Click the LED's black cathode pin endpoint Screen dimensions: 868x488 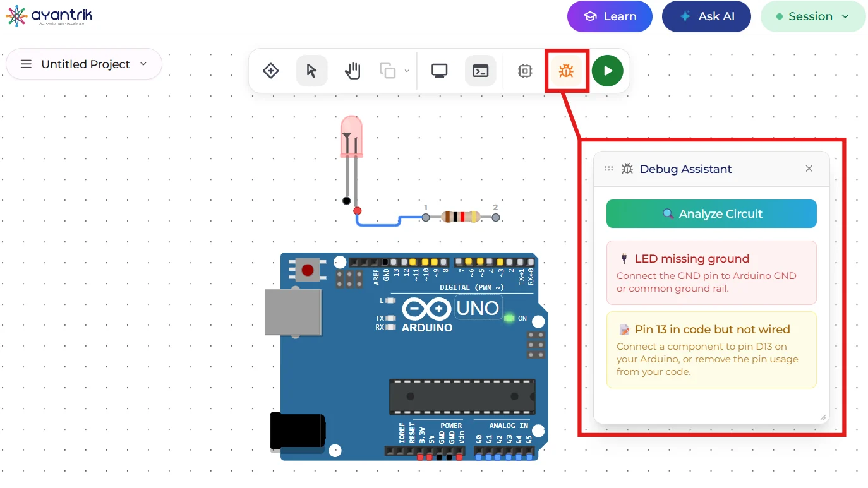click(346, 201)
